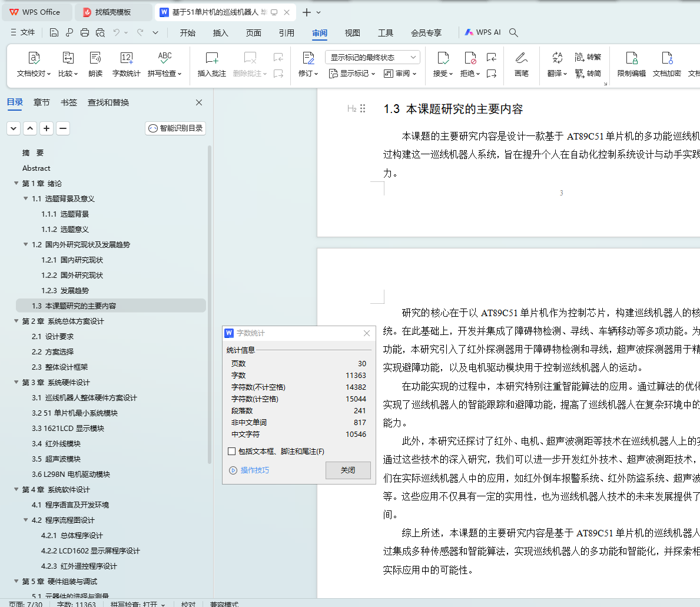Click the outline pane vertical scrollbar
Image resolution: width=700 pixels, height=607 pixels.
point(210,305)
